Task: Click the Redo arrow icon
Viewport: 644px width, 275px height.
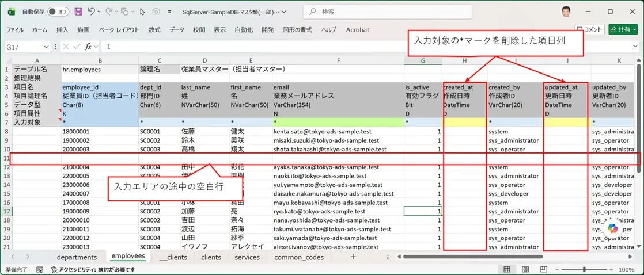Action: [109, 12]
